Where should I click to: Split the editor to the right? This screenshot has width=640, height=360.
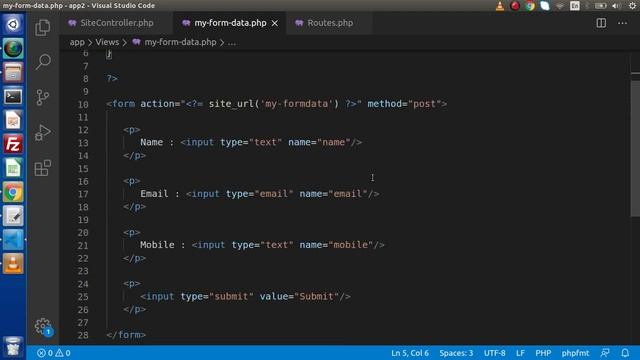click(601, 23)
